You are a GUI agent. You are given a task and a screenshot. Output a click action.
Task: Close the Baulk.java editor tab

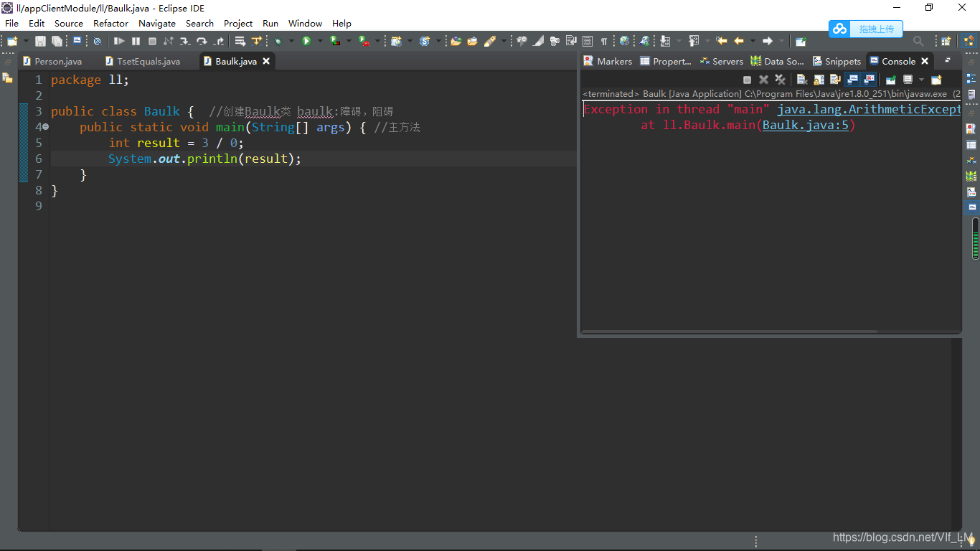point(266,62)
